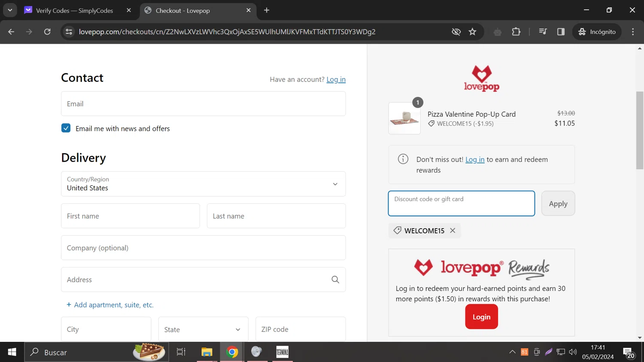Image resolution: width=644 pixels, height=362 pixels.
Task: Toggle the browser side panel icon
Action: coord(561,32)
